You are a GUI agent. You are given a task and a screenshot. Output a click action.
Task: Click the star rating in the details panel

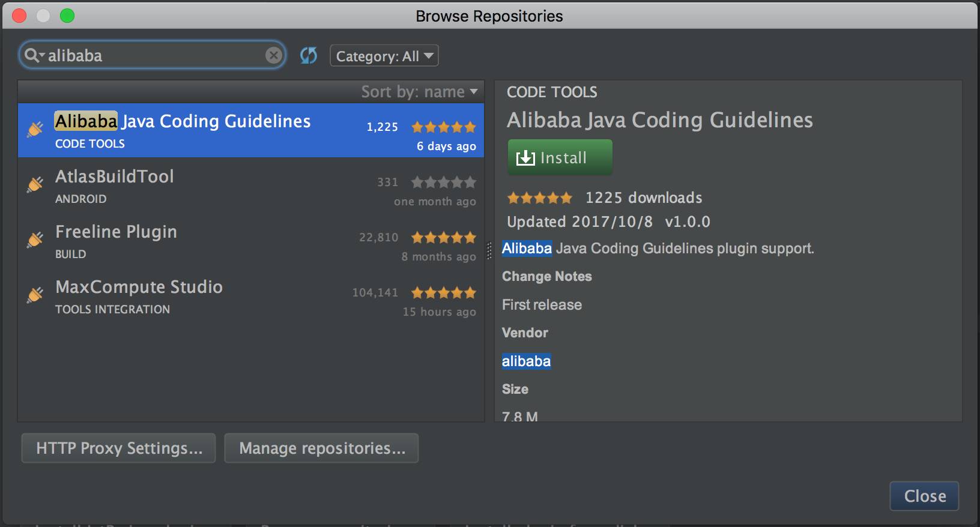point(540,197)
